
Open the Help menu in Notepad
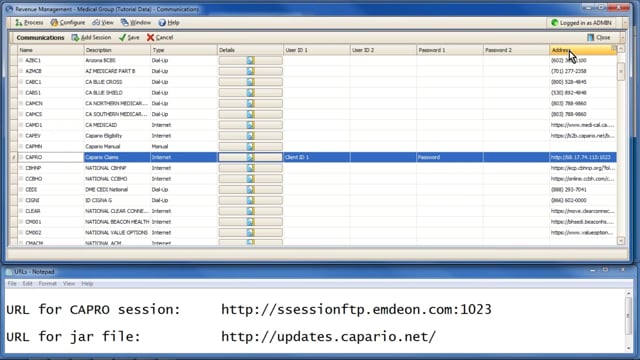(x=87, y=284)
